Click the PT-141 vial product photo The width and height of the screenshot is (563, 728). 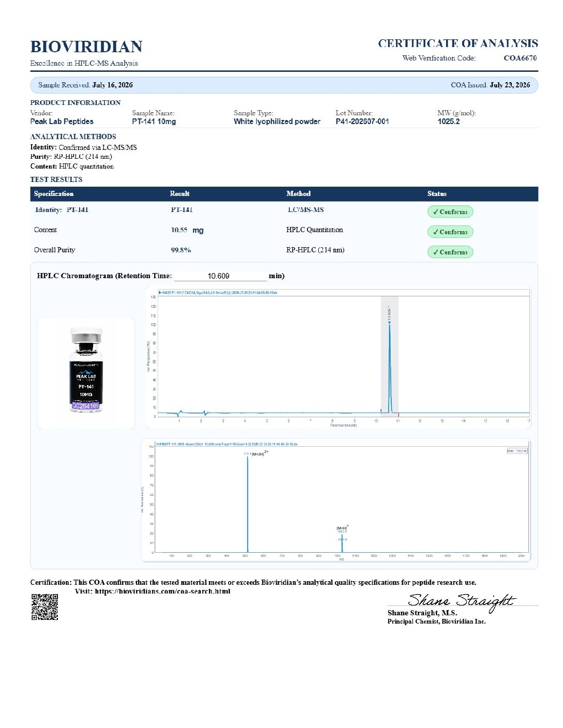coord(86,372)
